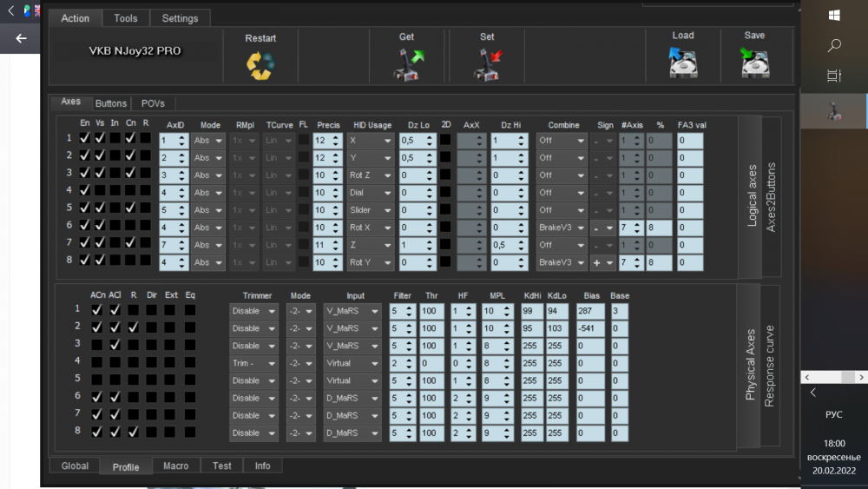The height and width of the screenshot is (489, 868).
Task: Open Windows Start menu icon
Action: pyautogui.click(x=834, y=16)
